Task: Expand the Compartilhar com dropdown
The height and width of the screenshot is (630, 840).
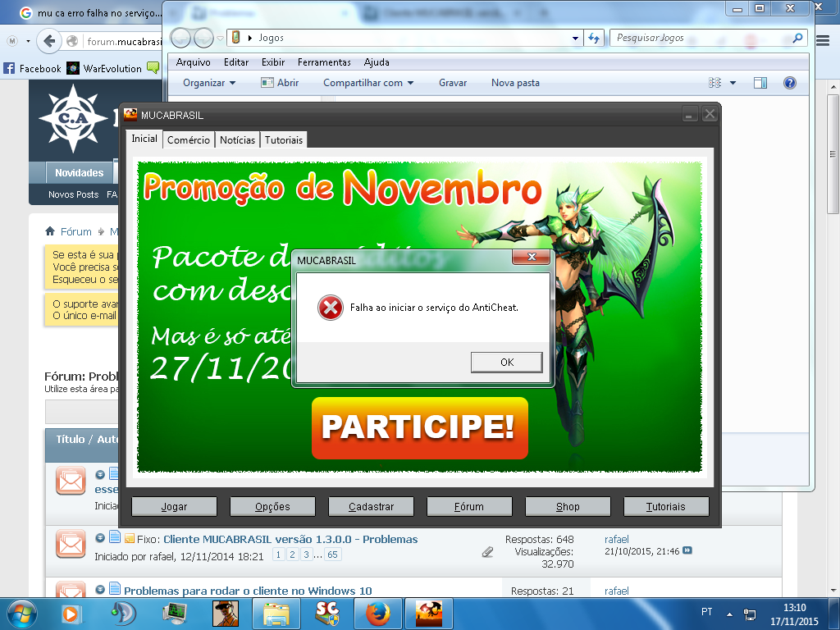Action: (368, 83)
